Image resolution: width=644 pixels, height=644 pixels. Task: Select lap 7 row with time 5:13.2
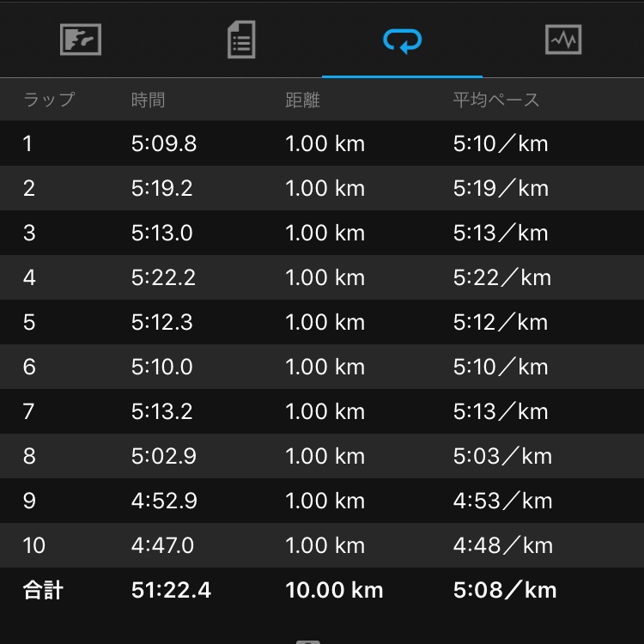tap(322, 411)
